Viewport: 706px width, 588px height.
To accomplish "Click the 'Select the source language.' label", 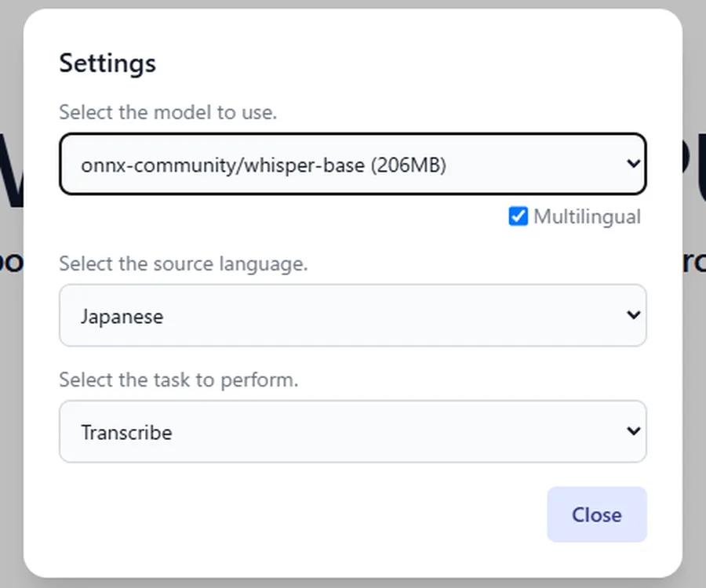I will click(184, 263).
